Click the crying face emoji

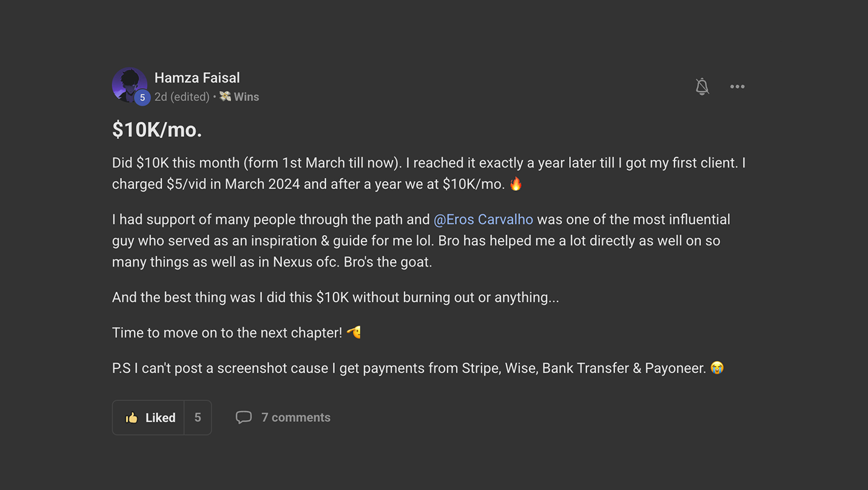tap(717, 368)
